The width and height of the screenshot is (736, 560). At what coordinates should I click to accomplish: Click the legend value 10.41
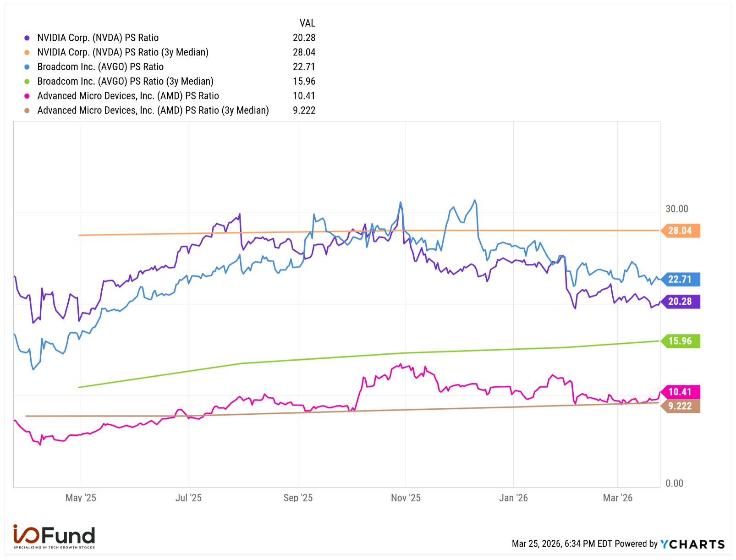click(304, 96)
